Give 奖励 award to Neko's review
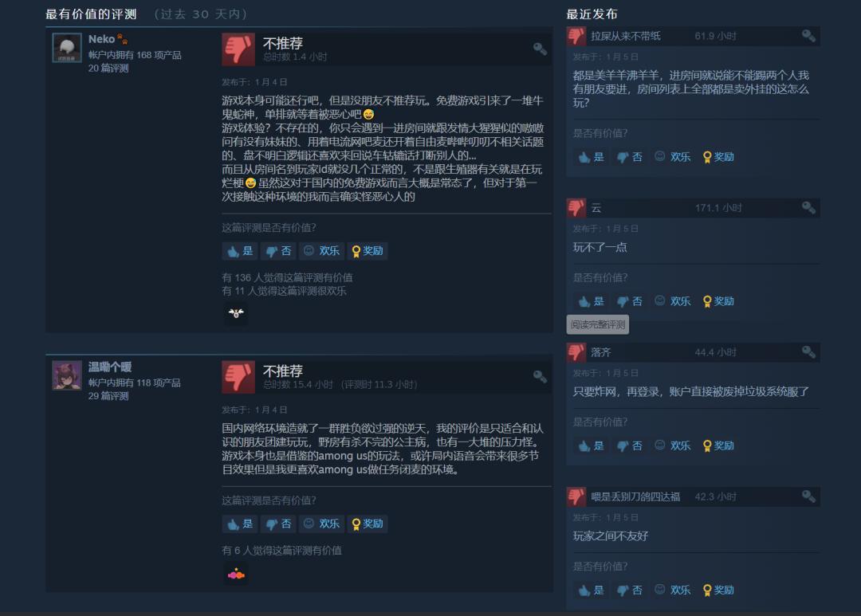Image resolution: width=861 pixels, height=616 pixels. (368, 251)
